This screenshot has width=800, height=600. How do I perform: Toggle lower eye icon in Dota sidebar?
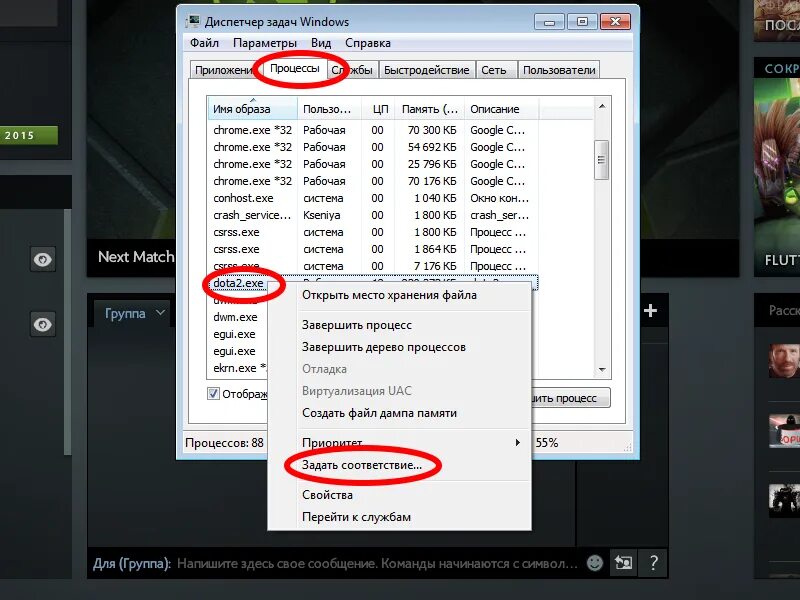43,324
